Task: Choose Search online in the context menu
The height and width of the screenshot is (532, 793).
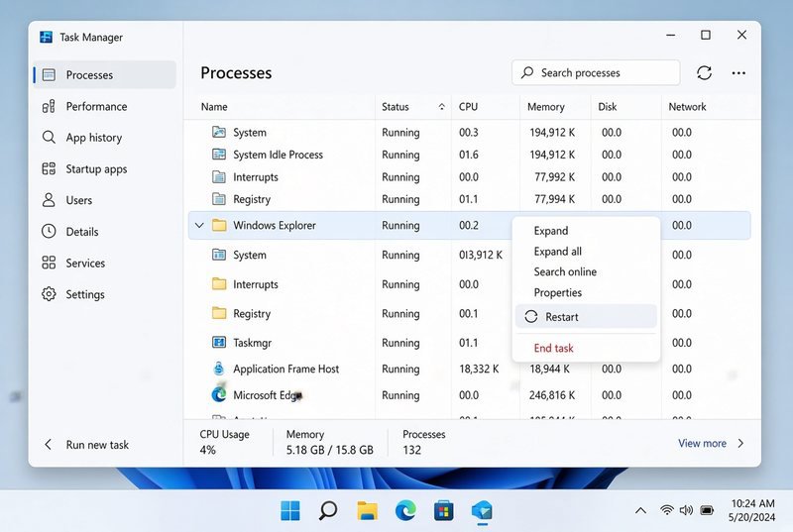Action: (x=586, y=271)
